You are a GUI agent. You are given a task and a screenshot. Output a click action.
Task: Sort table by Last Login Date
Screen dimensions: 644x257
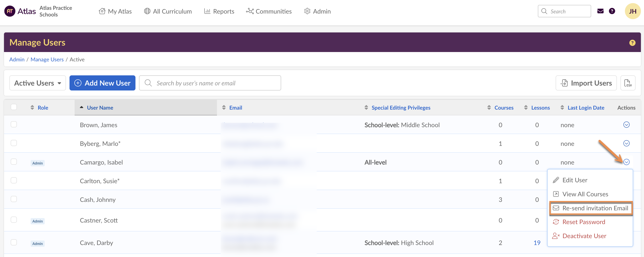(586, 108)
